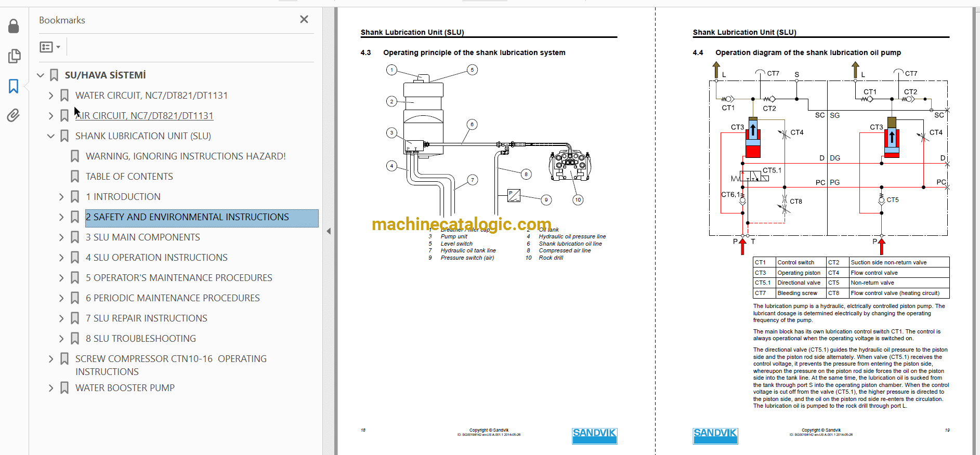
Task: Open 4 SLU OPERATION INSTRUCTIONS bookmark
Action: click(x=156, y=258)
